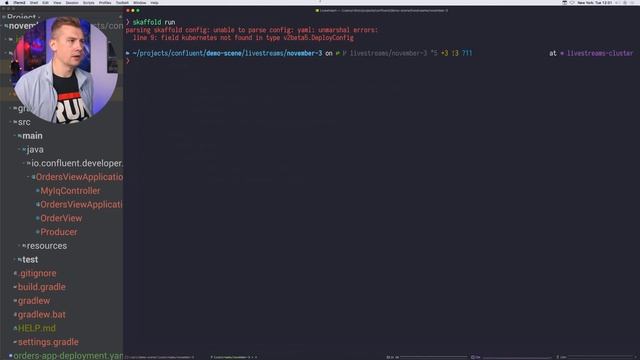Image resolution: width=640 pixels, height=360 pixels.
Task: Click the skaffold run command text
Action: (154, 22)
